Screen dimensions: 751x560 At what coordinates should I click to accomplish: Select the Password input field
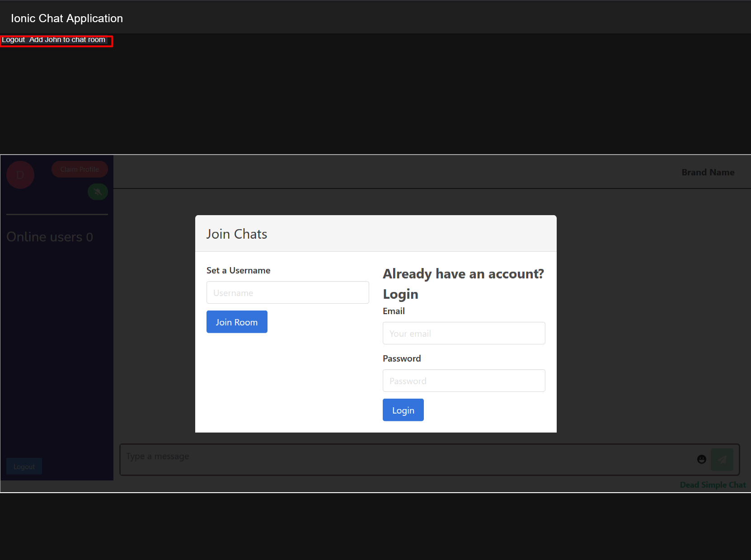(464, 381)
